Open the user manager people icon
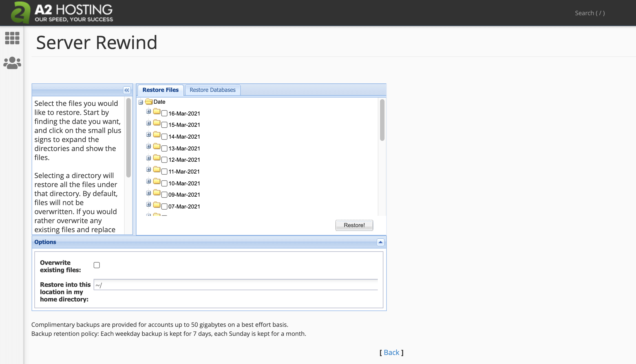This screenshot has width=636, height=364. 12,63
